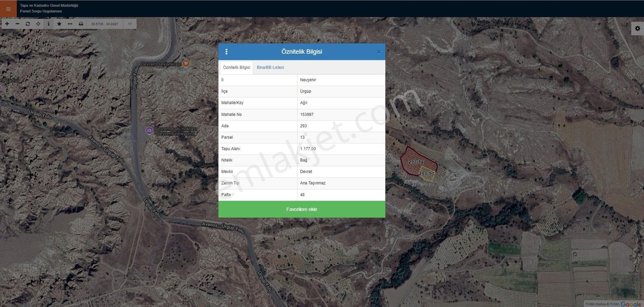This screenshot has width=644, height=307.
Task: Click the Parsel Sorgu Uygulaması title
Action: pos(41,11)
